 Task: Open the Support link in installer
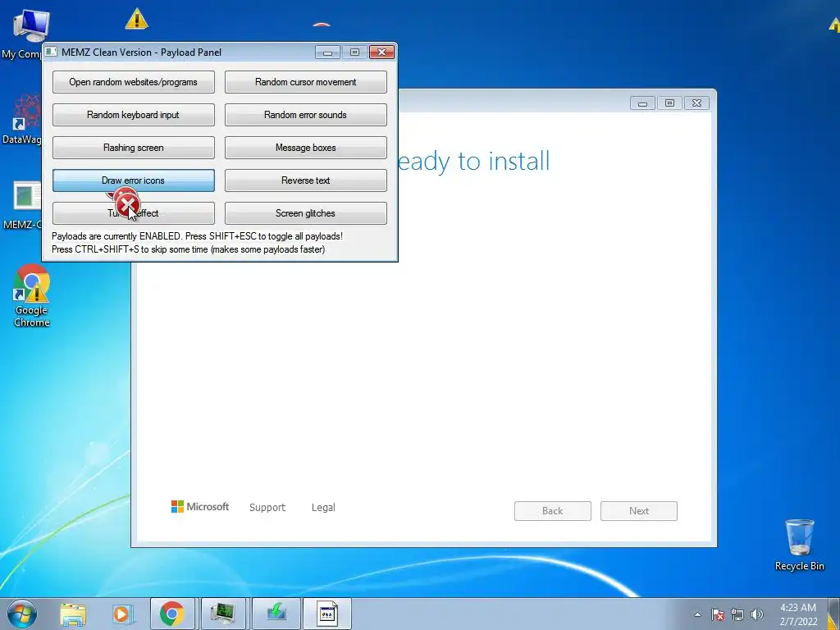[x=267, y=507]
